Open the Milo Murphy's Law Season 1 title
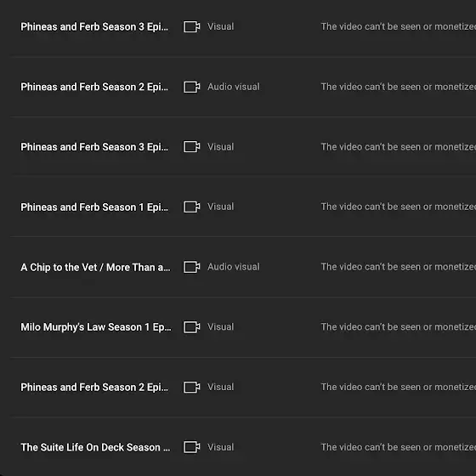 tap(95, 327)
